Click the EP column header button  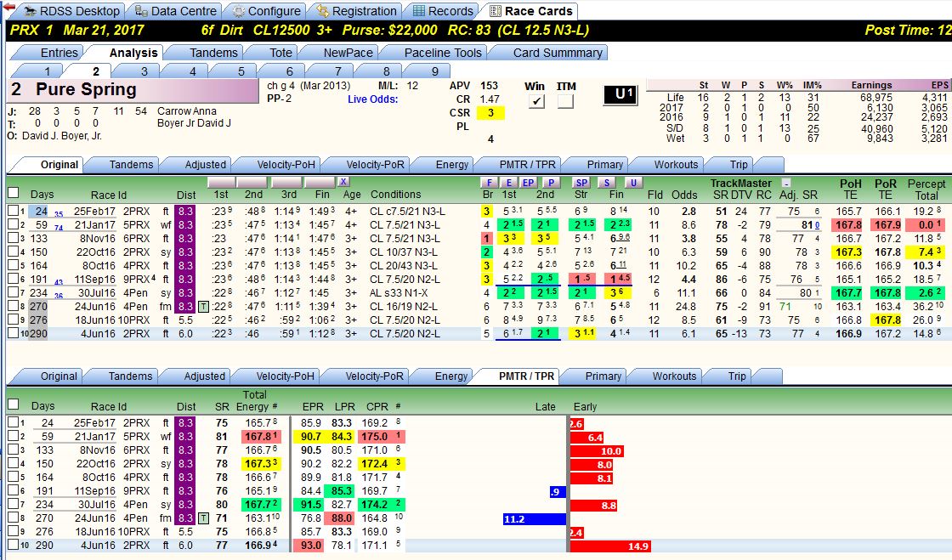click(528, 182)
